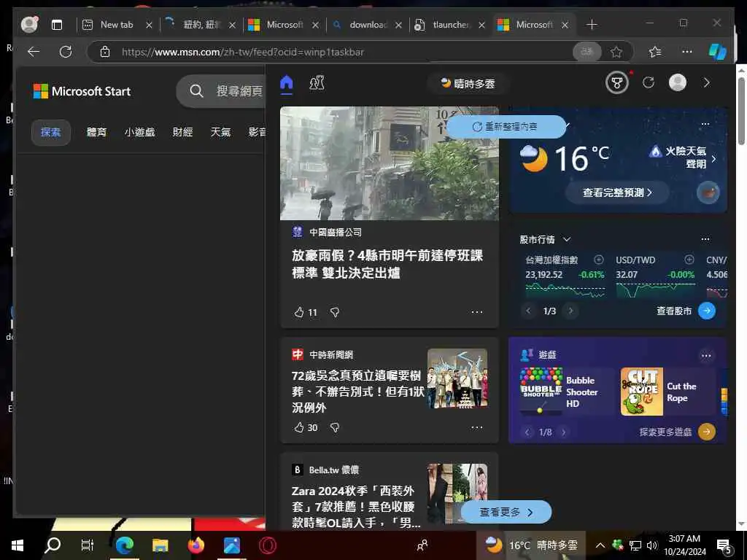Add 台灣加權指數 to watchlist
747x560 pixels.
(599, 260)
